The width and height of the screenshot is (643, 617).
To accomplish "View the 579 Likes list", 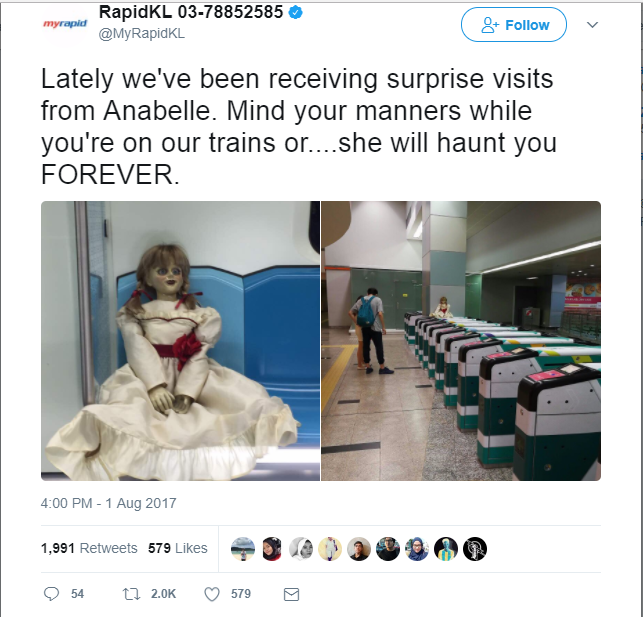I will [178, 548].
